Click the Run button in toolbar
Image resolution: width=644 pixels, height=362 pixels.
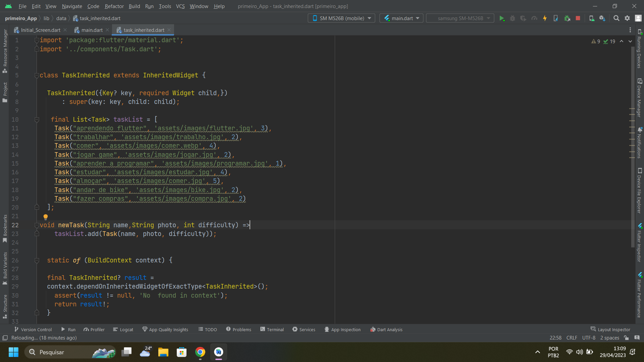[x=501, y=18]
